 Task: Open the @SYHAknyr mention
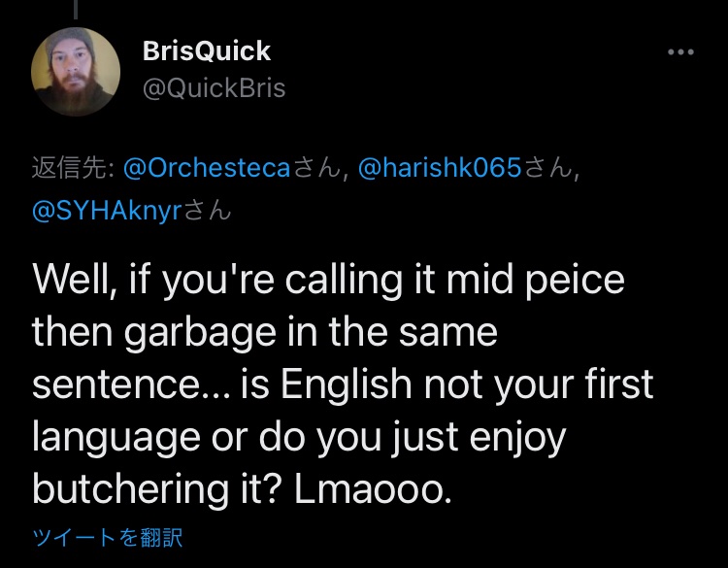point(107,211)
